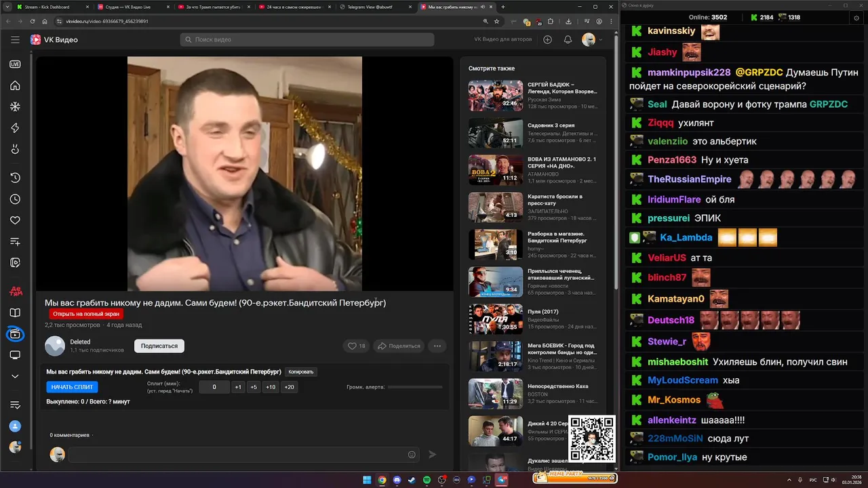Viewport: 868px width, 488px height.
Task: Open the snowflake winter section icon
Action: point(15,106)
